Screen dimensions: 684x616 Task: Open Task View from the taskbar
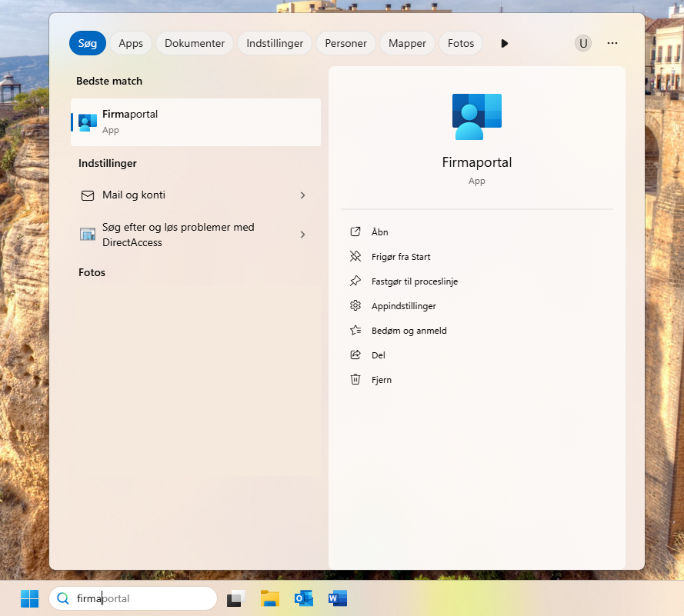(235, 598)
